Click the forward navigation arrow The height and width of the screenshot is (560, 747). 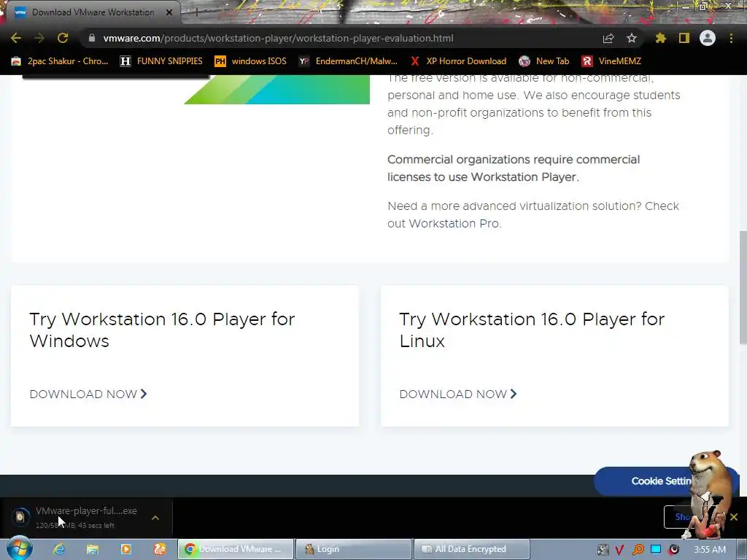(x=39, y=38)
